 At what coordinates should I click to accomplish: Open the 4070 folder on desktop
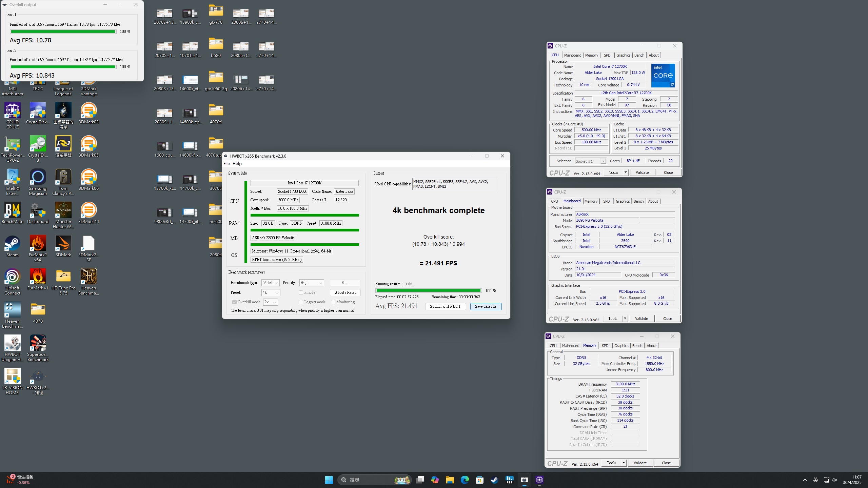pyautogui.click(x=38, y=312)
